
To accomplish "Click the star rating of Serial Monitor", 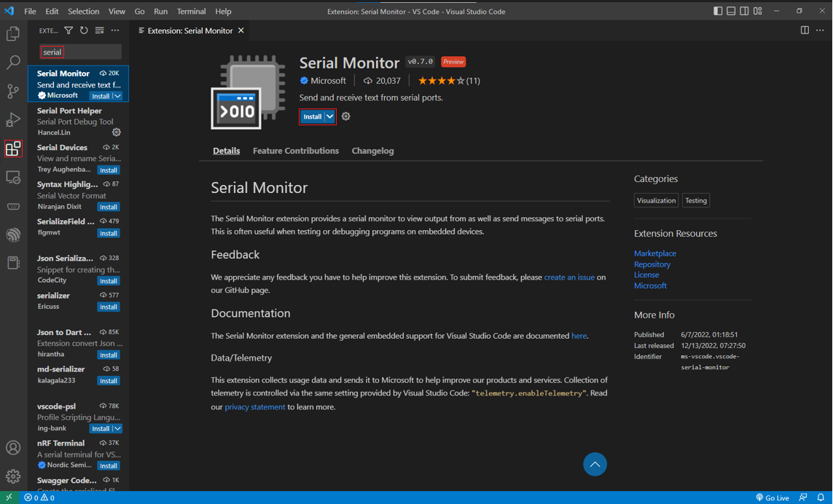I will click(441, 81).
